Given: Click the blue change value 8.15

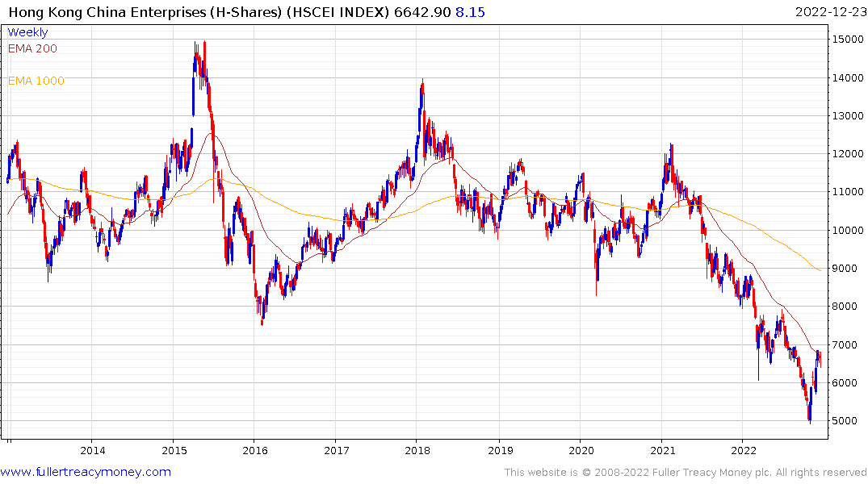Looking at the screenshot, I should (x=470, y=12).
